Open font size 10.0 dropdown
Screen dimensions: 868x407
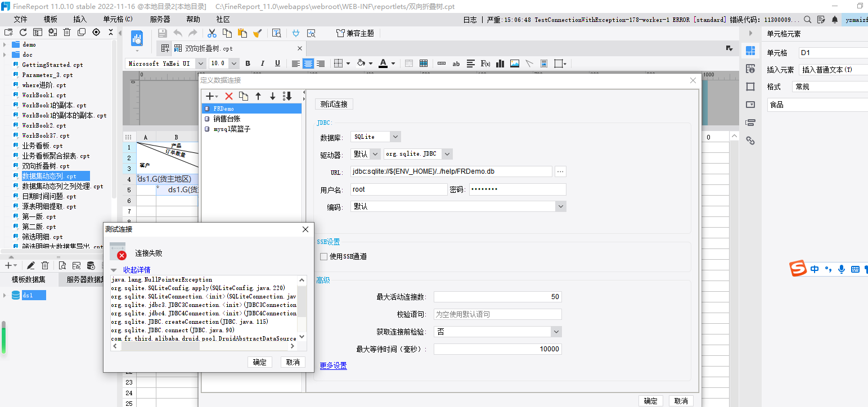point(233,64)
